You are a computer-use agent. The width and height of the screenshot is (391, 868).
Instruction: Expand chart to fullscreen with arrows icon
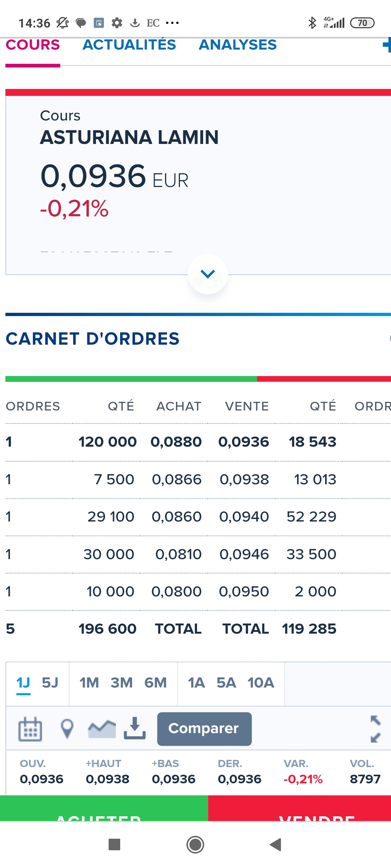[375, 729]
